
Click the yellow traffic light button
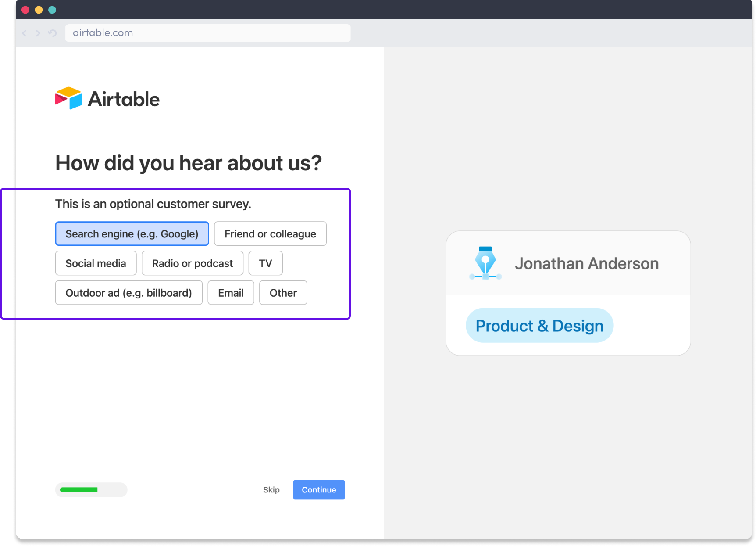coord(39,9)
